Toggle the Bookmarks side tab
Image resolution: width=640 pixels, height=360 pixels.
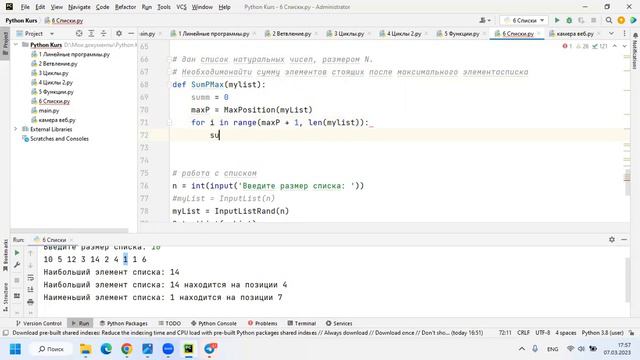(5, 256)
